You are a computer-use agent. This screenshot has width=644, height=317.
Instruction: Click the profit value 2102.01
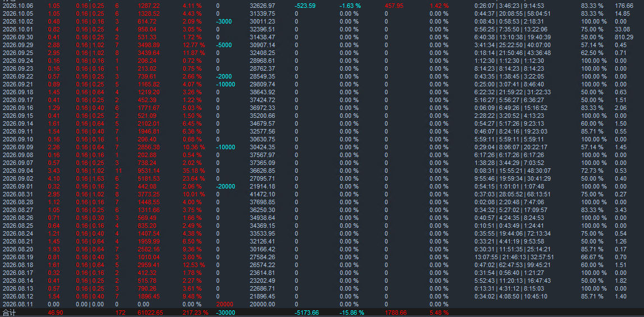tap(149, 123)
